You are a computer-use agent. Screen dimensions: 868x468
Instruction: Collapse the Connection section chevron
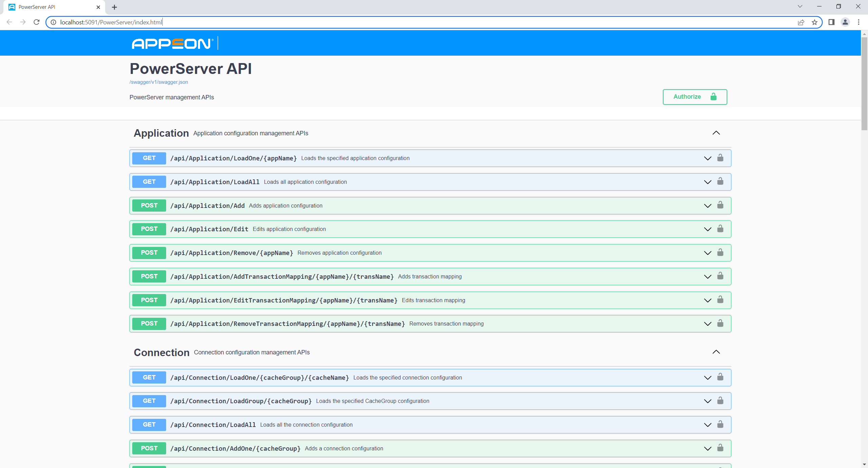click(716, 352)
